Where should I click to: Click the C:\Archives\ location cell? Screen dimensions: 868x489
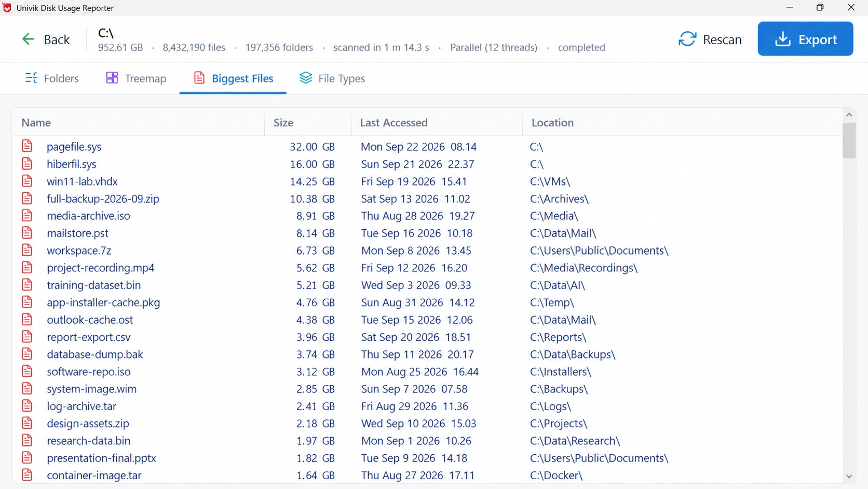click(x=559, y=199)
